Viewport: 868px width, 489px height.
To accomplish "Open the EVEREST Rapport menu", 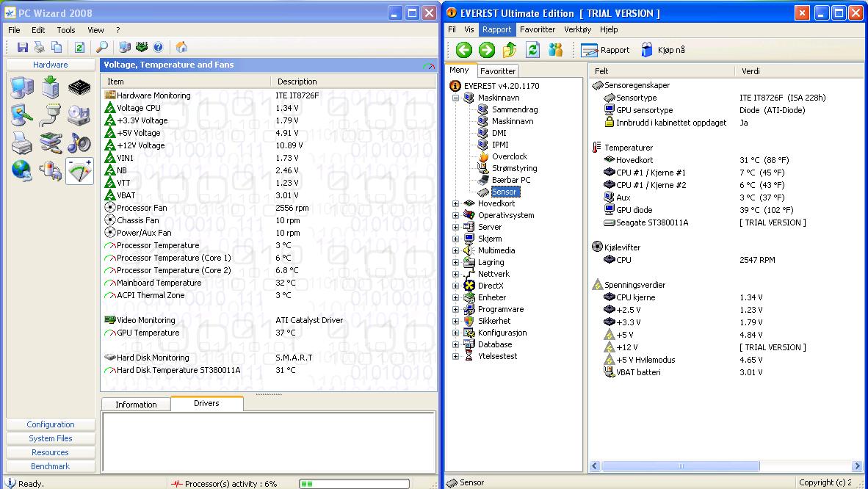I will (x=496, y=29).
